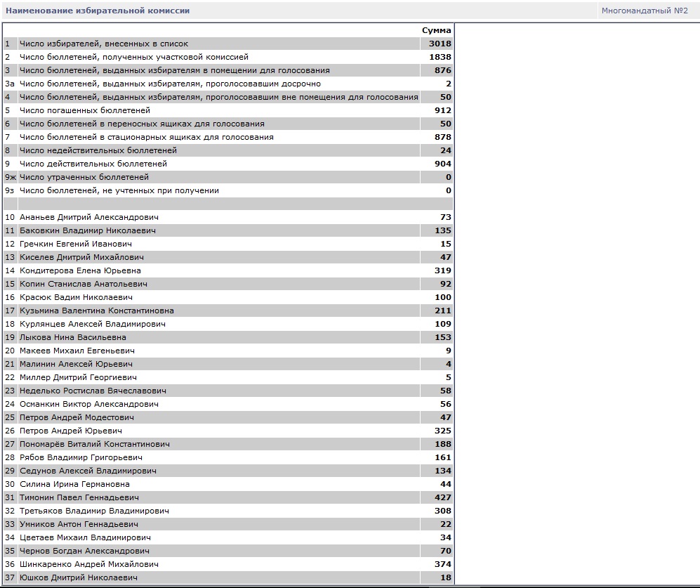Click vote total 188 for Пономарёв
The image size is (700, 588).
[442, 444]
